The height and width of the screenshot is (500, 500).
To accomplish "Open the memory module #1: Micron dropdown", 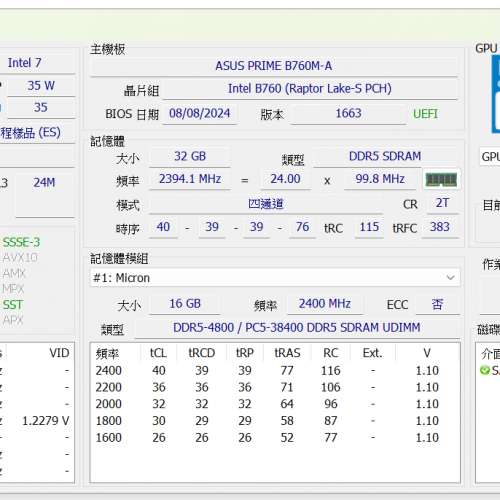I will (x=275, y=278).
